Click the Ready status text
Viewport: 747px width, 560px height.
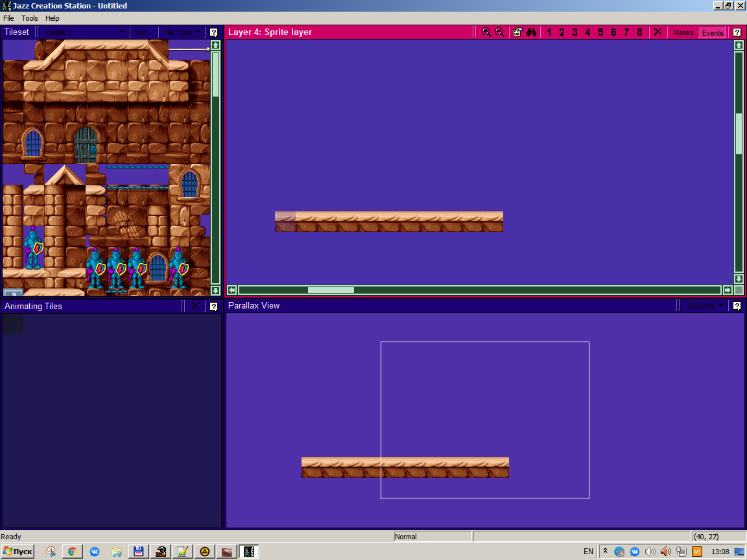11,537
